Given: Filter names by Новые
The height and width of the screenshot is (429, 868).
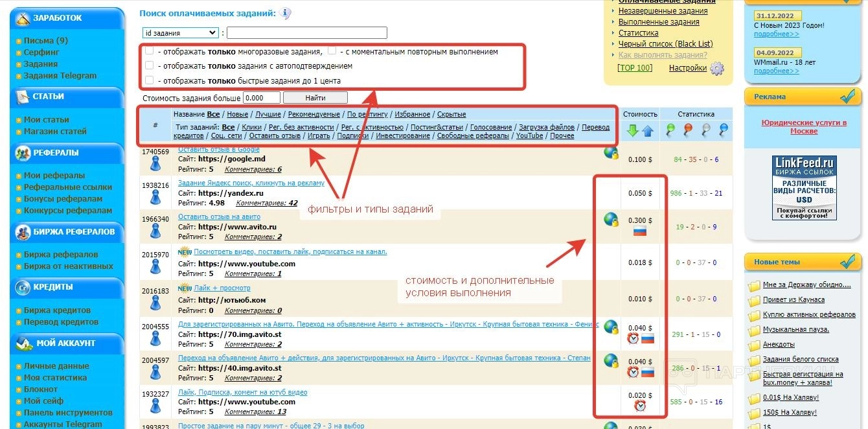Looking at the screenshot, I should 238,115.
